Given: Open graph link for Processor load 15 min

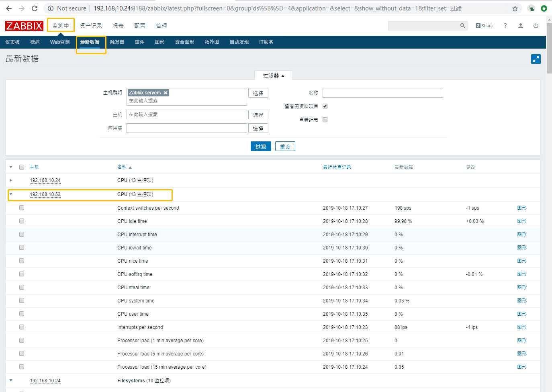Looking at the screenshot, I should [522, 367].
